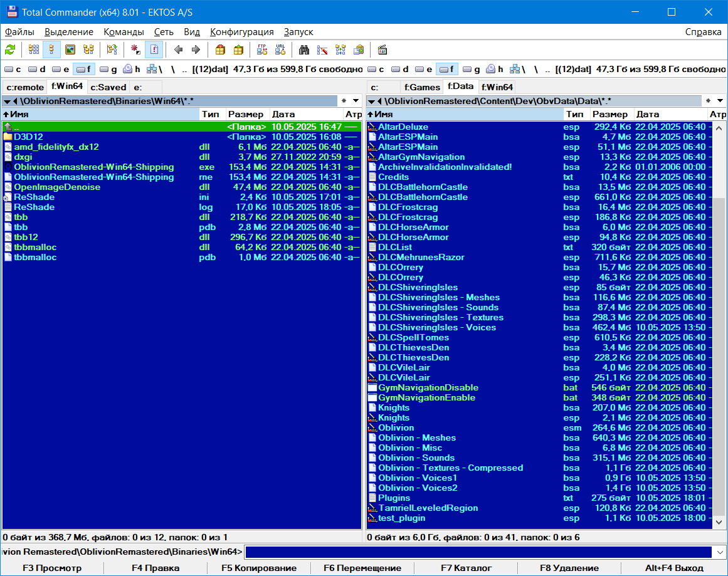Click into the command line input field
Image resolution: width=728 pixels, height=576 pixels.
point(478,552)
